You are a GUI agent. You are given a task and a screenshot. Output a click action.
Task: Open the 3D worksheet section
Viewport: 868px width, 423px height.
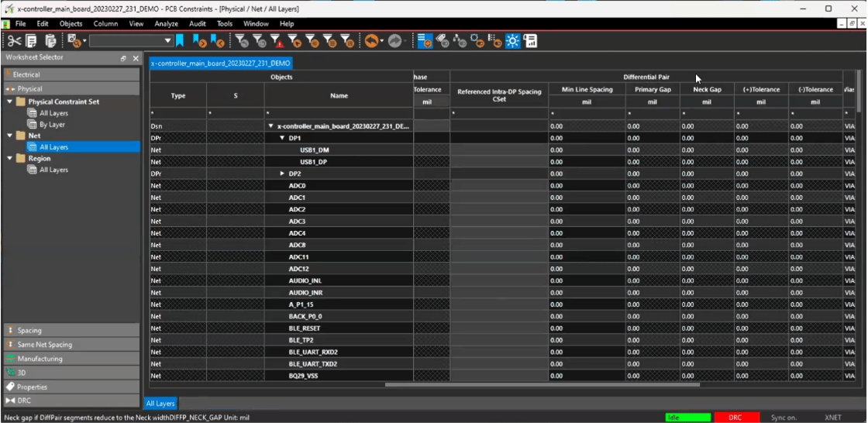pyautogui.click(x=71, y=373)
